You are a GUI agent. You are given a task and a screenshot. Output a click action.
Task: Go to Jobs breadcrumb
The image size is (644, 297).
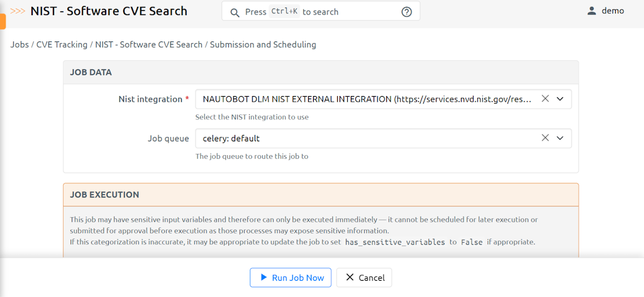point(19,45)
